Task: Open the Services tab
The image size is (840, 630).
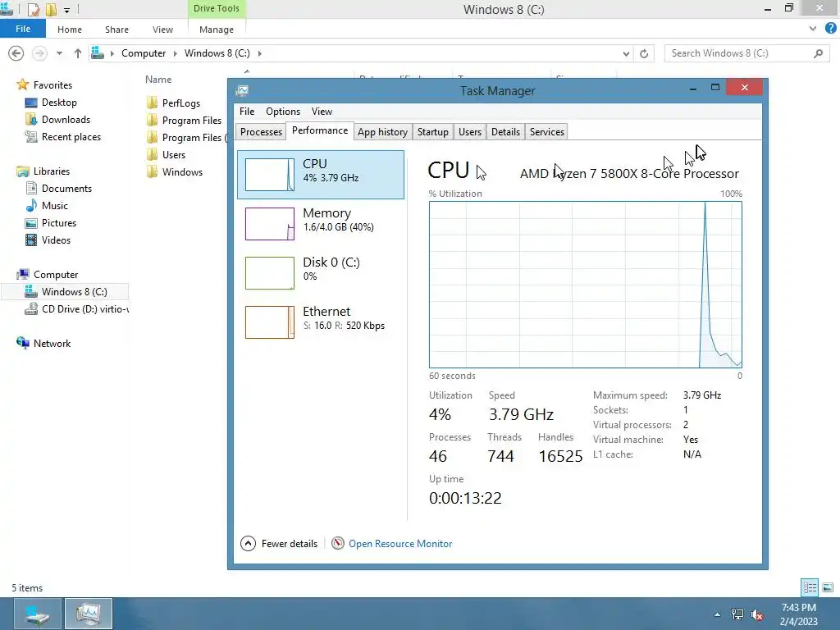Action: (x=547, y=132)
